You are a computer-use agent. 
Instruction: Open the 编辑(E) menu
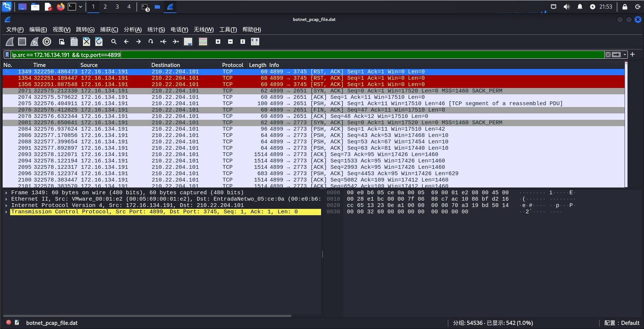38,30
